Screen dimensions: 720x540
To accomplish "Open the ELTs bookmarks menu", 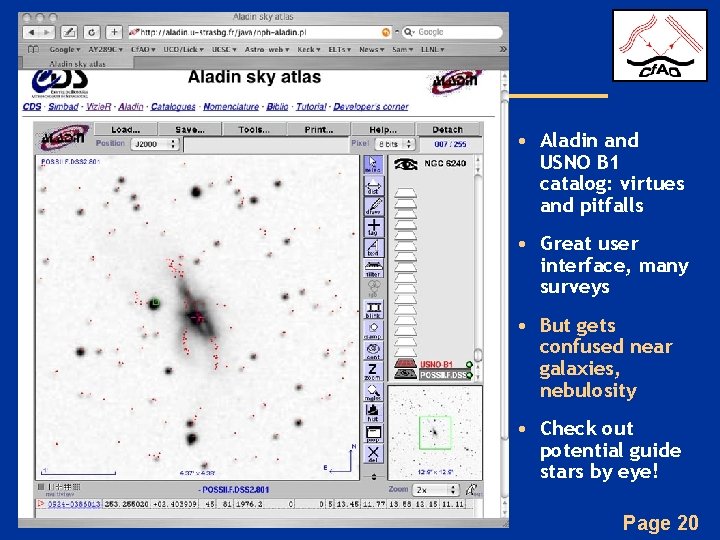I will coord(339,50).
